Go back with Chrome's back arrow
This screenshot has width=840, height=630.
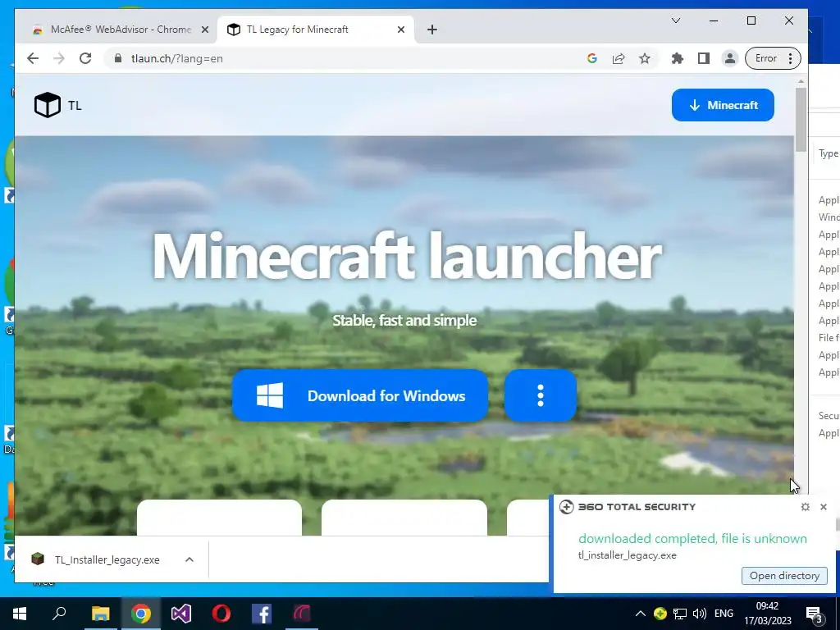click(x=33, y=58)
